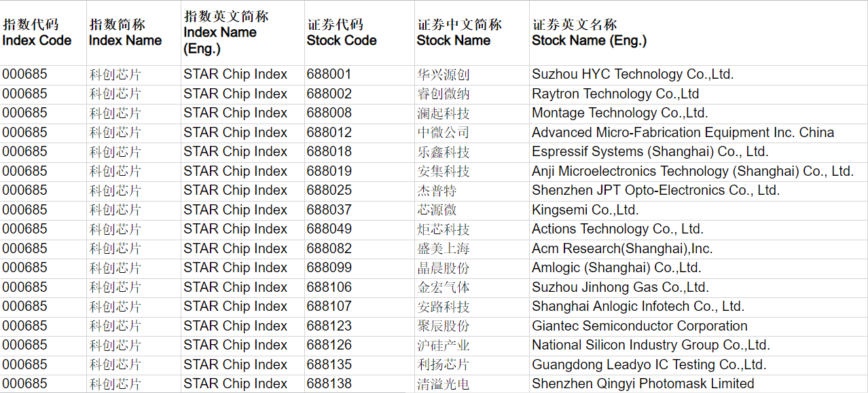Click Chinese stock name 清溢光电

(444, 383)
